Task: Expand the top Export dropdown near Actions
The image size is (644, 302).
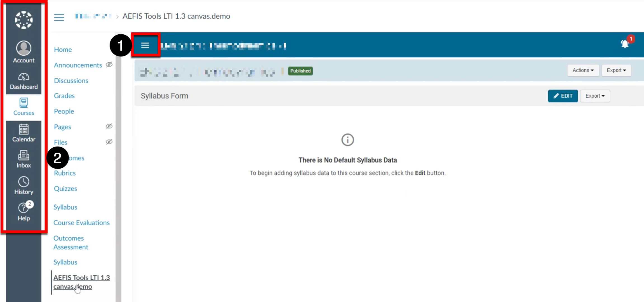Action: [616, 70]
